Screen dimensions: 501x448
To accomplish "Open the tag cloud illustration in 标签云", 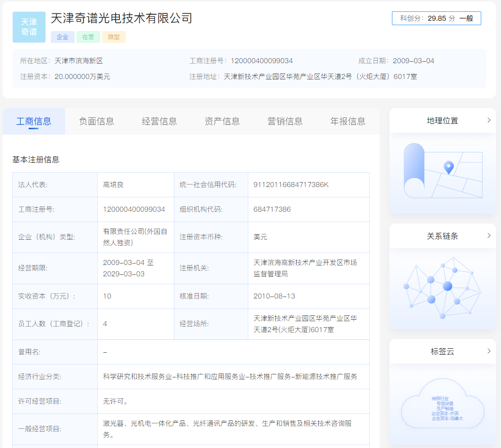I will pos(443,404).
